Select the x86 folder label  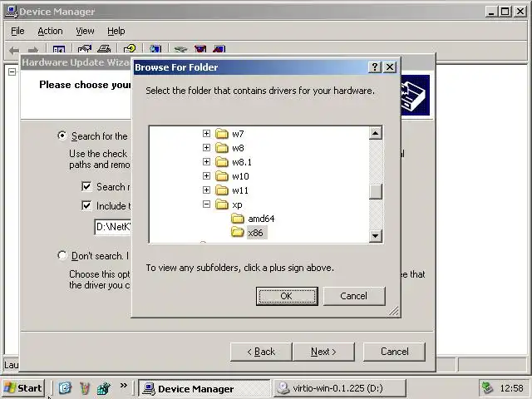(255, 233)
